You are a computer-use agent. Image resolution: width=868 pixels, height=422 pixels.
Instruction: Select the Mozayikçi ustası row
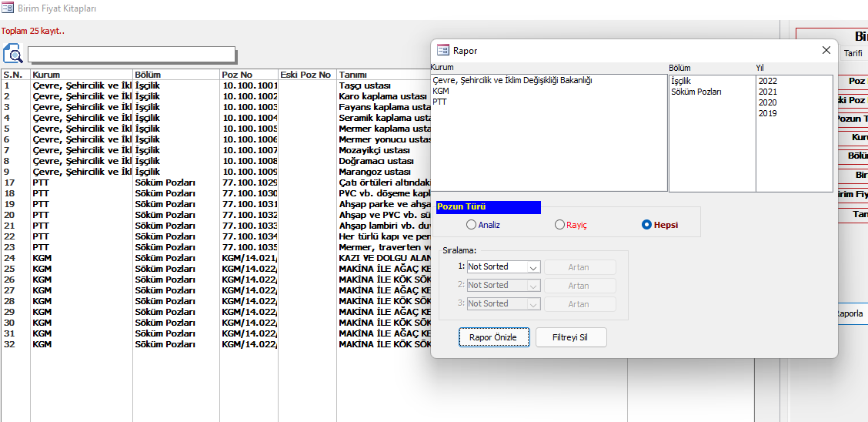[x=216, y=150]
